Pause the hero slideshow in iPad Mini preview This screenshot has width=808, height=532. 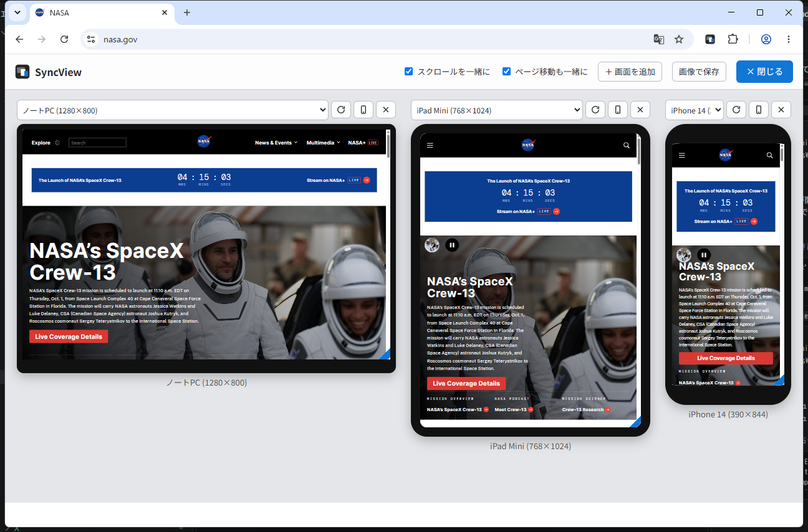(x=452, y=245)
